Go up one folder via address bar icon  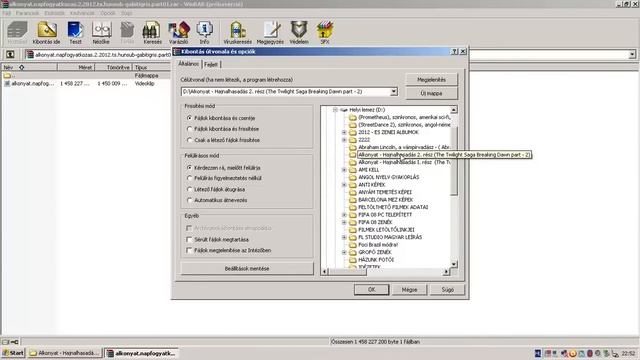click(x=10, y=54)
